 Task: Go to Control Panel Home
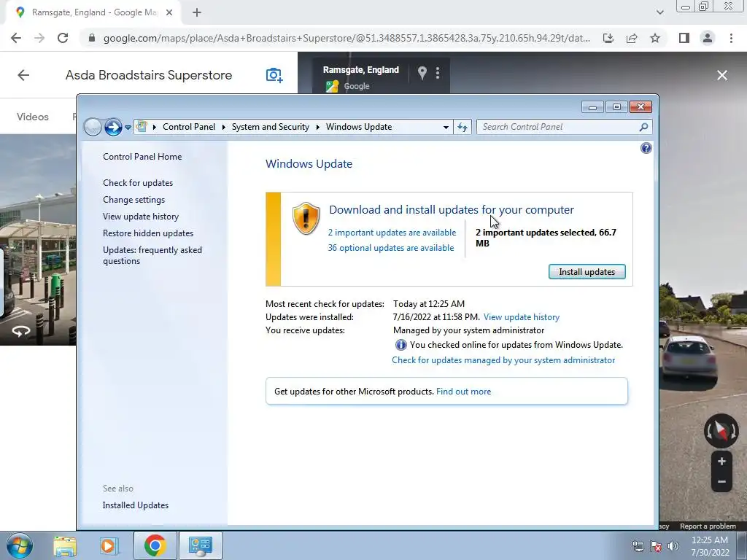[x=142, y=157]
